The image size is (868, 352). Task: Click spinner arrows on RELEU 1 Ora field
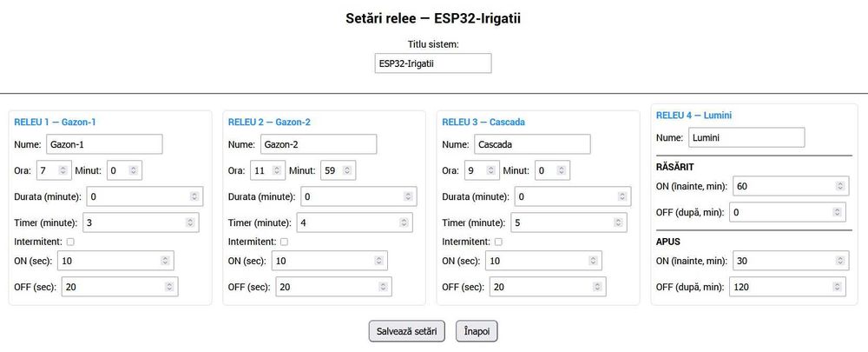pyautogui.click(x=62, y=170)
